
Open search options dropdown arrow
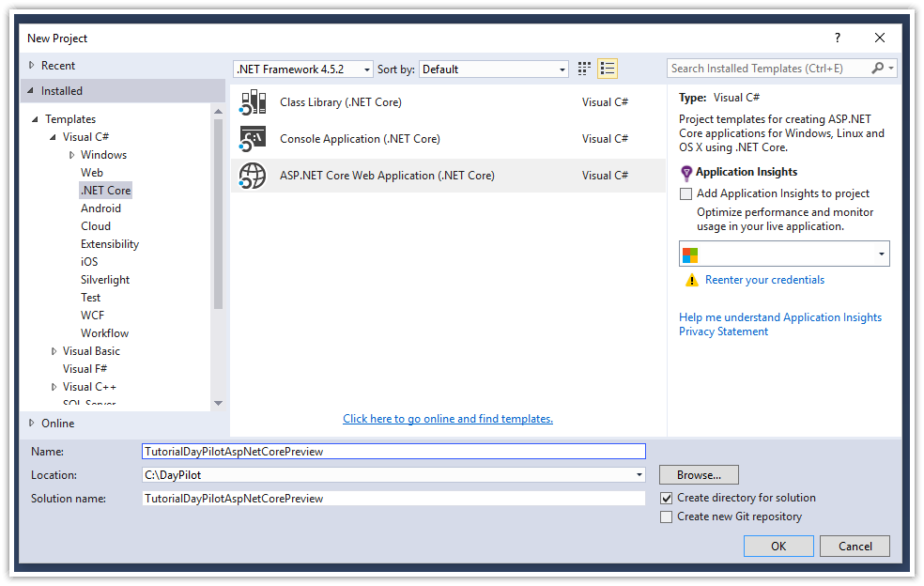(891, 69)
